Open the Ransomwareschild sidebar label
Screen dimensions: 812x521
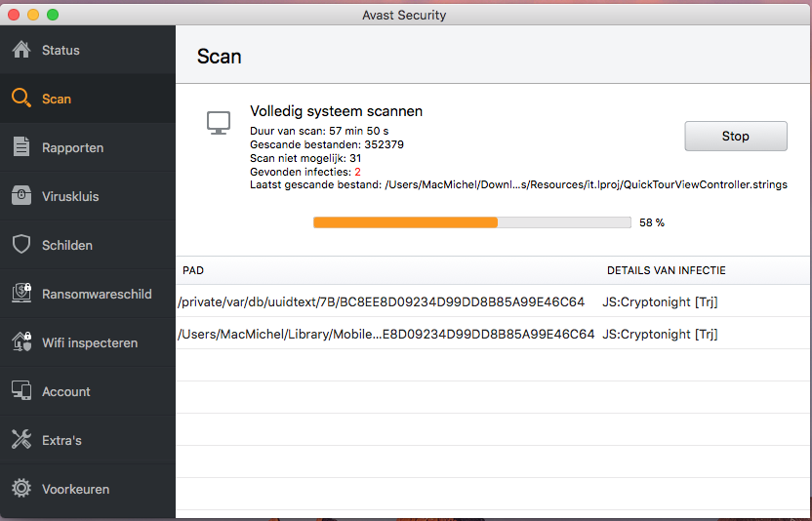97,295
